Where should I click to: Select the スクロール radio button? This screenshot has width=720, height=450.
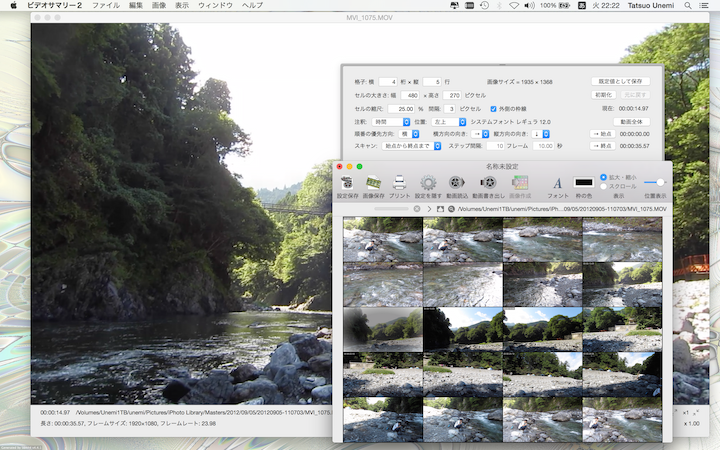(x=603, y=186)
